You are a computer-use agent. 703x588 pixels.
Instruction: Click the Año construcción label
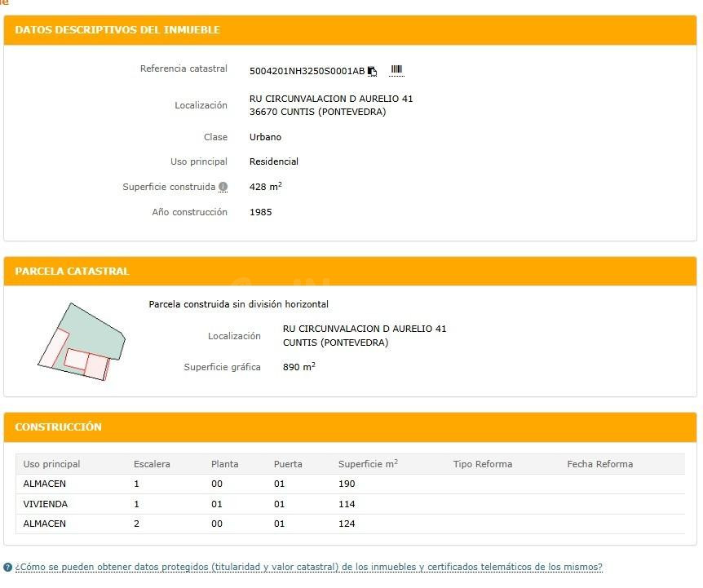click(x=190, y=212)
